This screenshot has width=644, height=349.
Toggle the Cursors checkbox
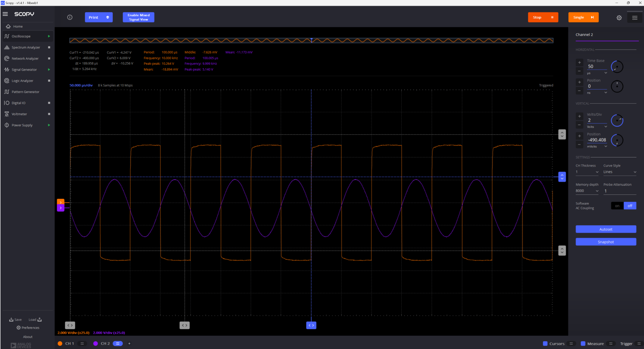545,343
